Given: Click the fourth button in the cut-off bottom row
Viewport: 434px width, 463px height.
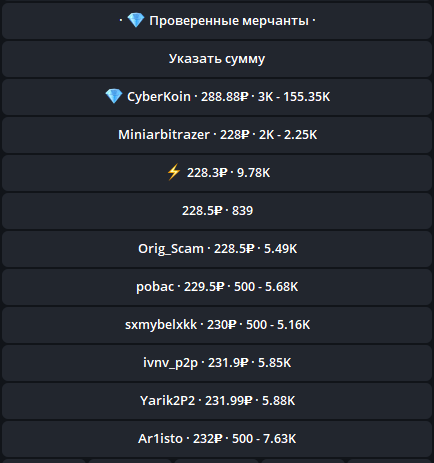Looking at the screenshot, I should (x=303, y=461).
